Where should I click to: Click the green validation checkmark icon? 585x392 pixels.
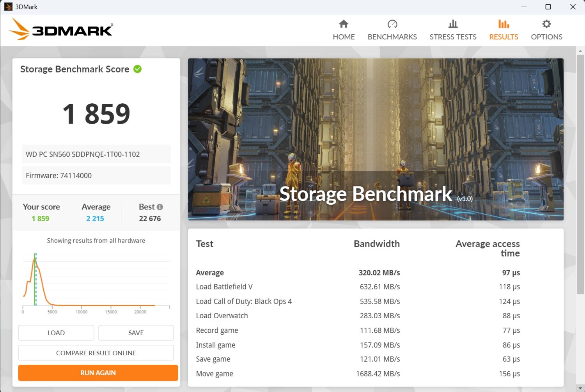pyautogui.click(x=137, y=69)
